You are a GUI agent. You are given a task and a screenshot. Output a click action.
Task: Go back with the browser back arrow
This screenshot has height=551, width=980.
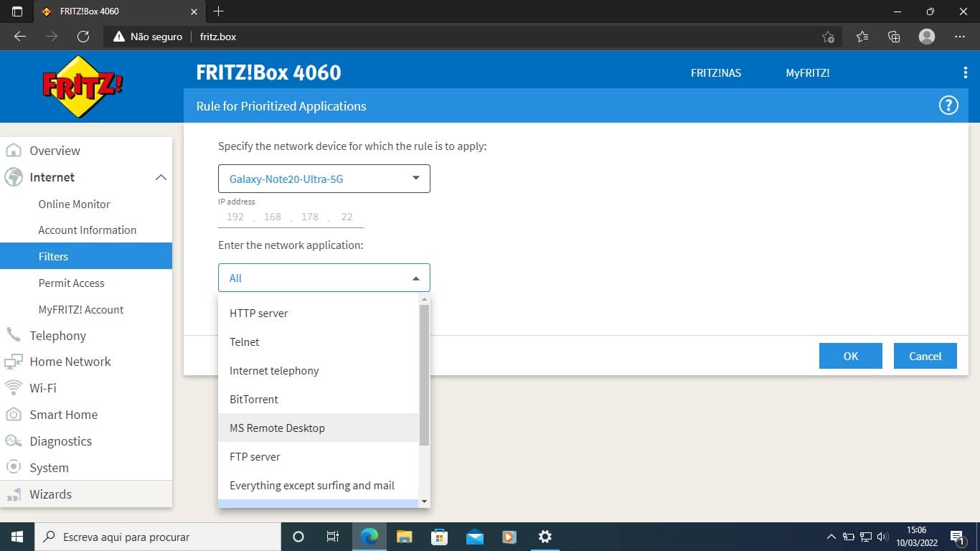(20, 37)
